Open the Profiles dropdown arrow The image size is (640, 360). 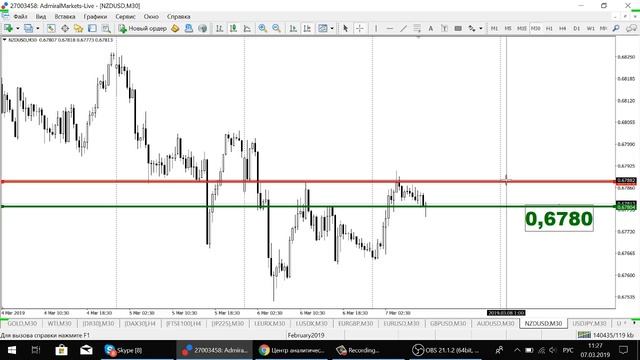click(38, 28)
